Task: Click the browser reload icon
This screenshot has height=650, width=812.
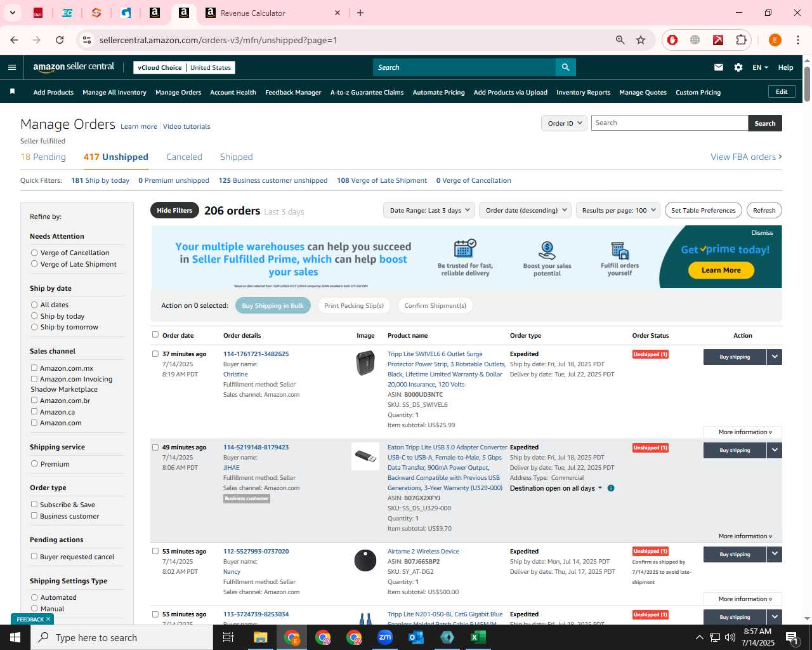Action: (60, 40)
